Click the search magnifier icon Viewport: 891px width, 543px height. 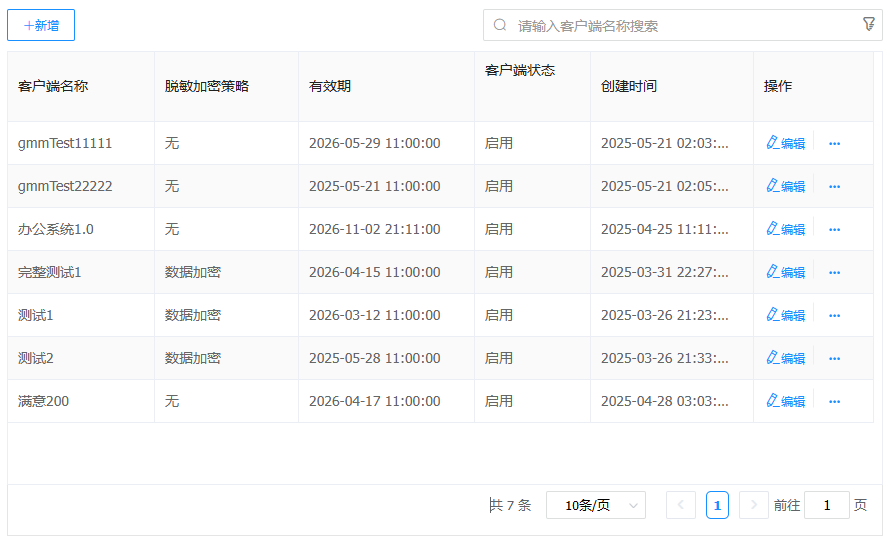click(500, 26)
